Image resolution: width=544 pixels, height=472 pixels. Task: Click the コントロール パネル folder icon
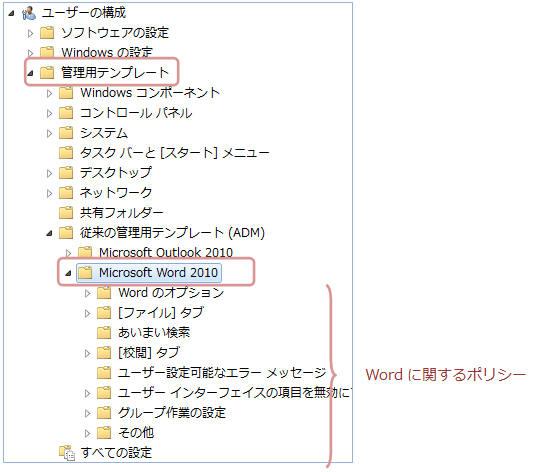pyautogui.click(x=66, y=113)
